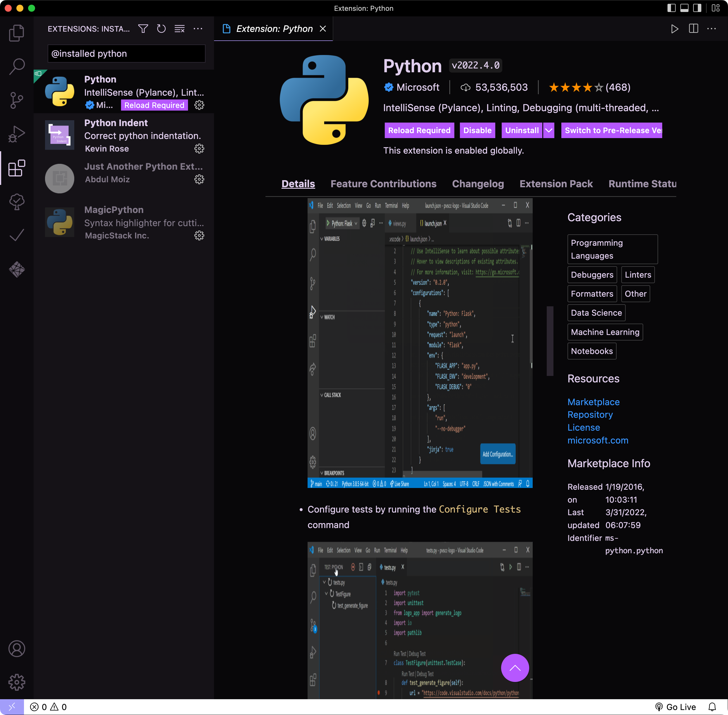Open gear menu for Python extension

pos(199,105)
